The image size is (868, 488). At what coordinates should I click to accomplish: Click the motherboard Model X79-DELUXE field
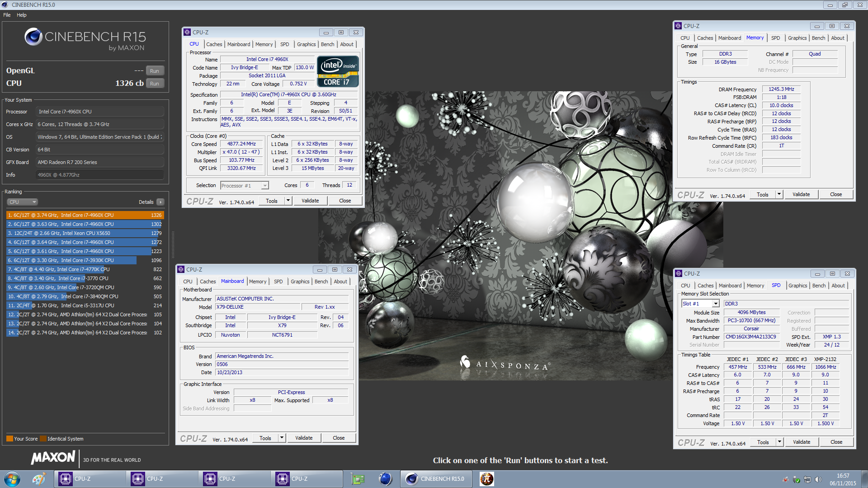(257, 307)
